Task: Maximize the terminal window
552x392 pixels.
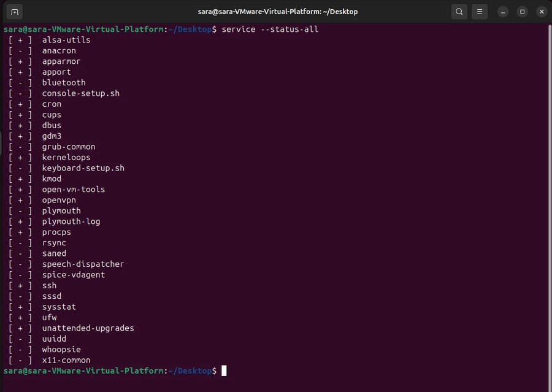Action: (x=522, y=12)
